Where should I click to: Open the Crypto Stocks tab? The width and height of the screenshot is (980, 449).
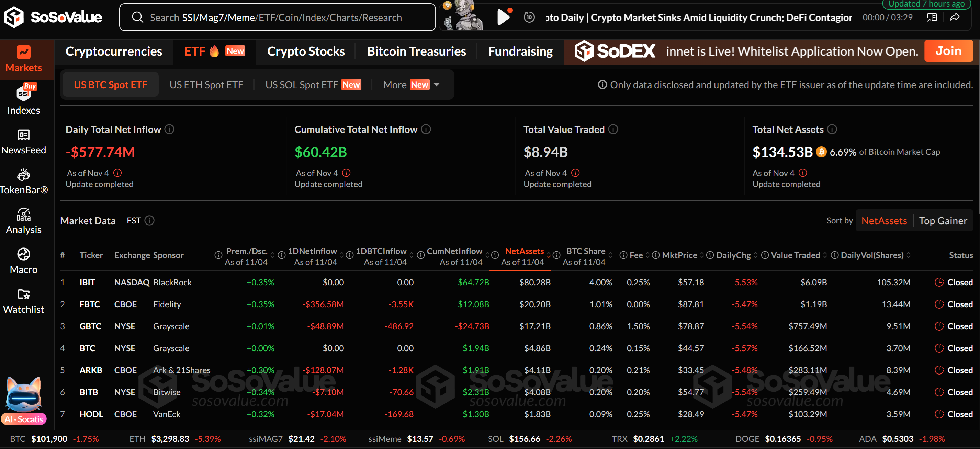tap(305, 51)
